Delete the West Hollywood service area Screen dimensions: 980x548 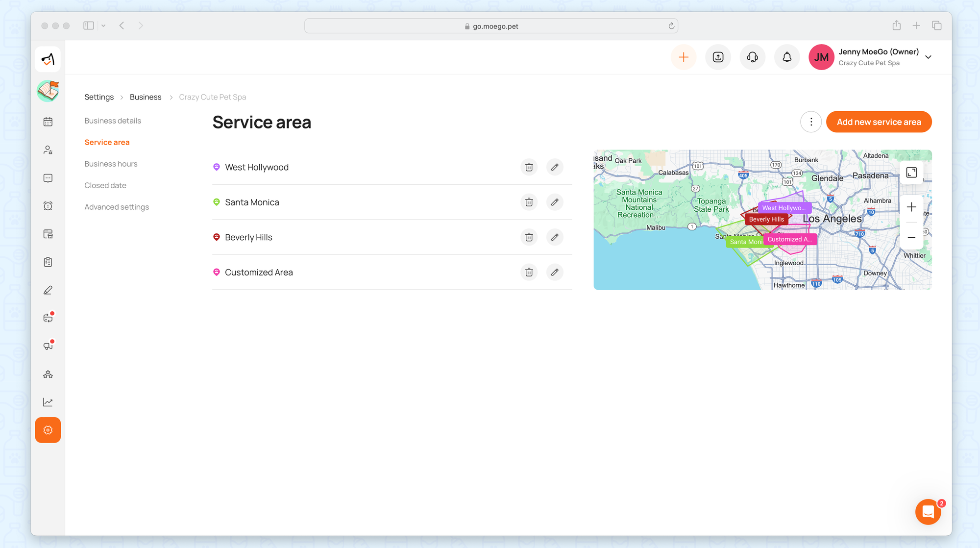529,167
